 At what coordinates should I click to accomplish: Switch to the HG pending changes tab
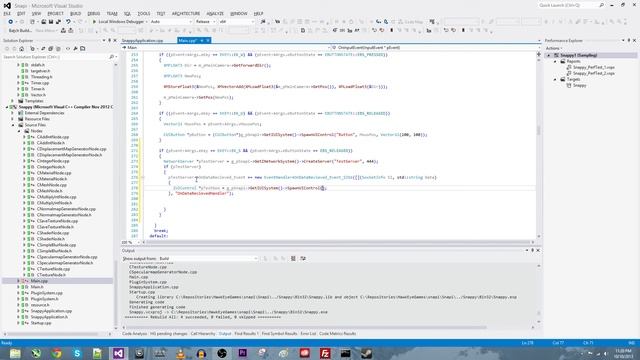(169, 333)
